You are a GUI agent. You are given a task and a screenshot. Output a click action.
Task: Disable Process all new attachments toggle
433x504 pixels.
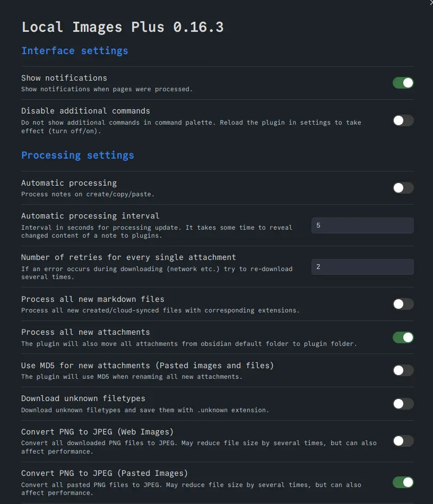click(x=403, y=337)
